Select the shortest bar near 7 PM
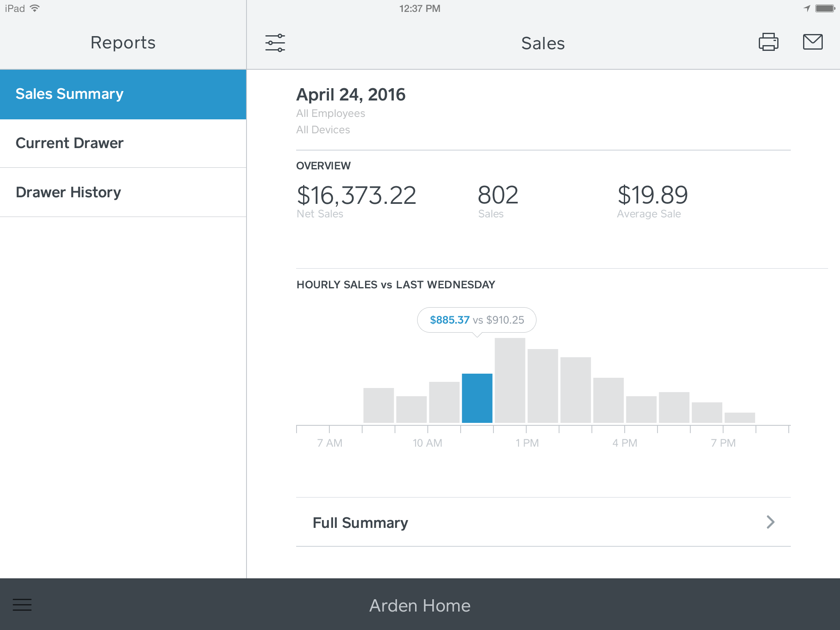The height and width of the screenshot is (630, 840). pos(740,418)
